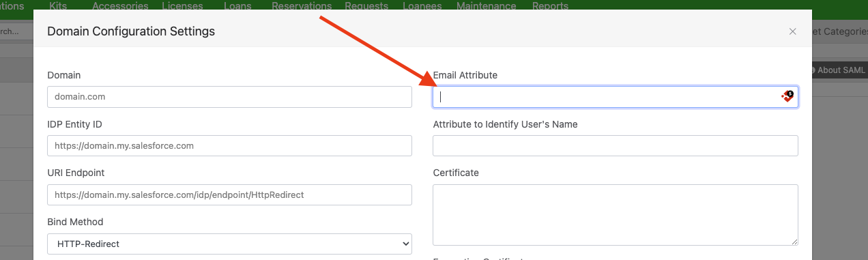Focus the Domain input field
The image size is (868, 260).
(x=230, y=97)
